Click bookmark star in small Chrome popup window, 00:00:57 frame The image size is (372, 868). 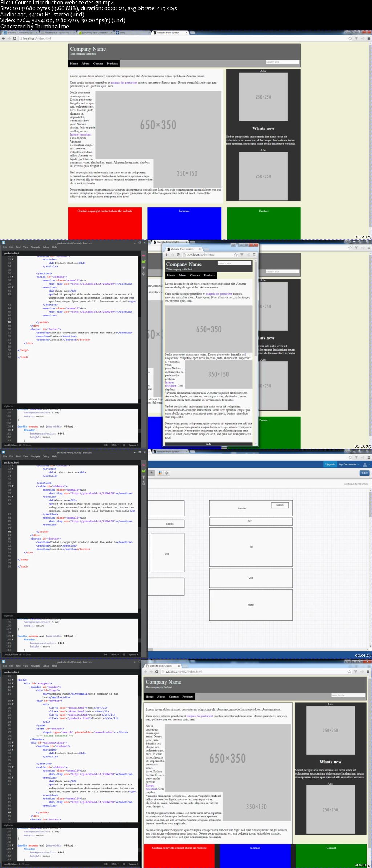tap(236, 255)
